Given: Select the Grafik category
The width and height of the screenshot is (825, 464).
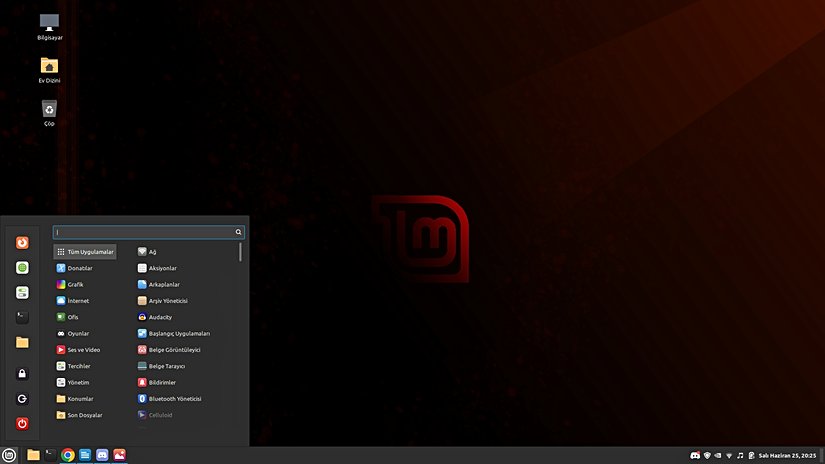Looking at the screenshot, I should pos(85,285).
